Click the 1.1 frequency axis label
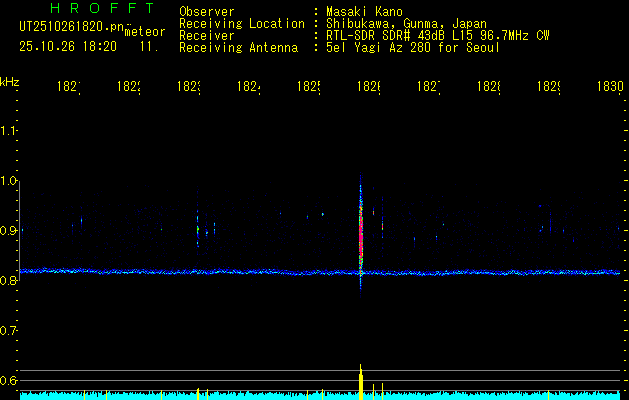This screenshot has width=629, height=400. [x=9, y=131]
